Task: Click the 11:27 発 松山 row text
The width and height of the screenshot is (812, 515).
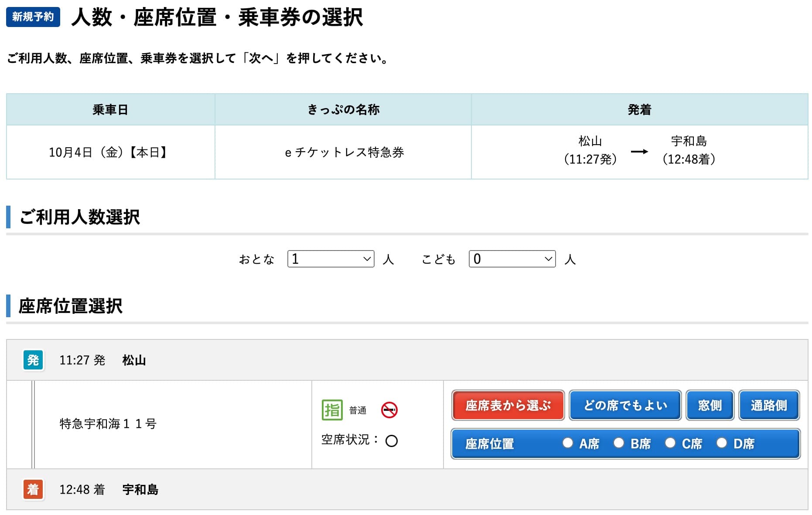Action: (102, 360)
